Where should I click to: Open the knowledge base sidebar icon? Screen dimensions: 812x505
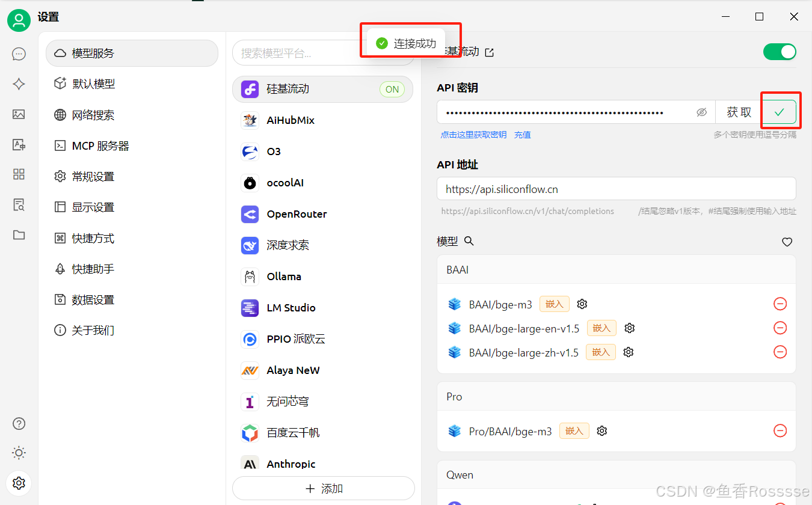pos(19,205)
